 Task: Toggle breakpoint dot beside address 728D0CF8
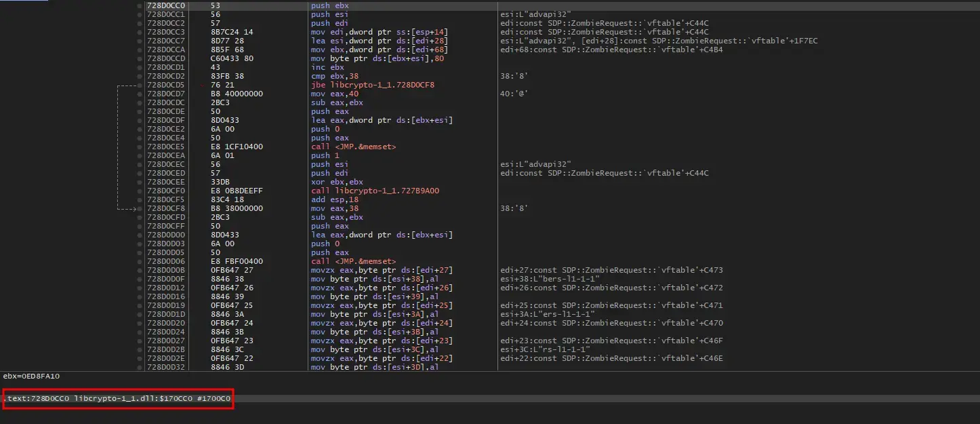pos(140,208)
